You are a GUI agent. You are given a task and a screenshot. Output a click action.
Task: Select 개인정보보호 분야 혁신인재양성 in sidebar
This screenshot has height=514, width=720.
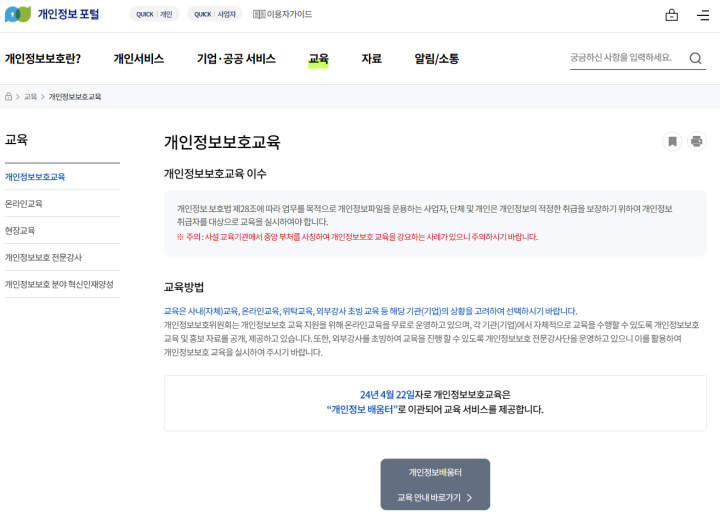coord(59,284)
